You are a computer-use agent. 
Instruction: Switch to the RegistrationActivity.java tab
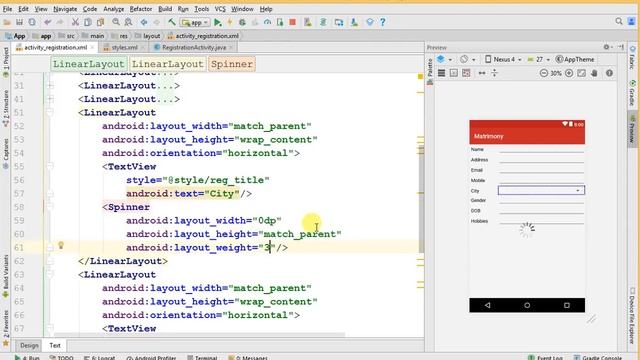click(x=193, y=47)
